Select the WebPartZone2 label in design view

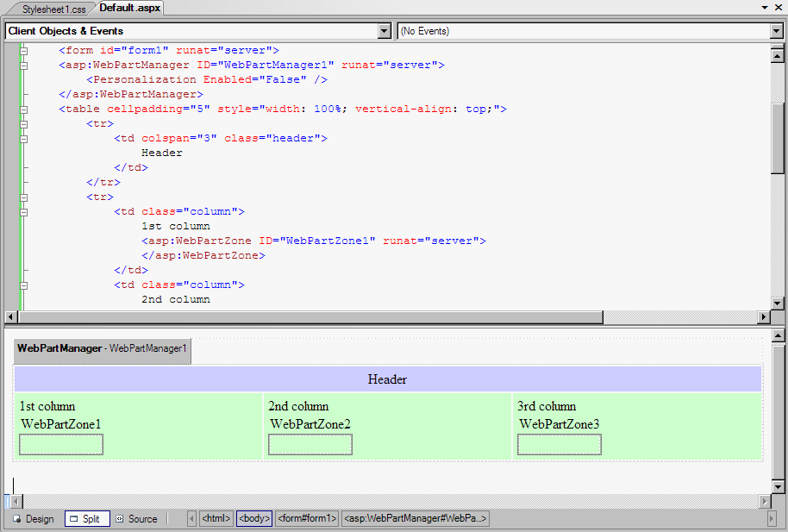(x=310, y=424)
